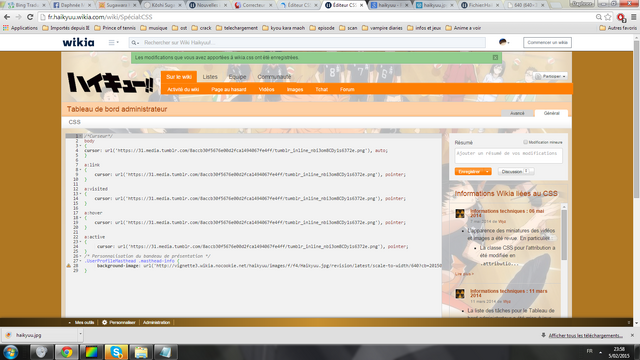The image size is (640, 360).
Task: Click the Discussion button
Action: [x=516, y=172]
